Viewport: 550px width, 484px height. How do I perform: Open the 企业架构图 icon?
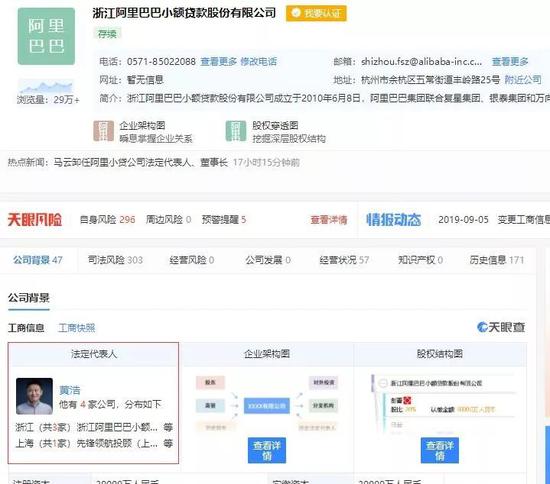[x=103, y=131]
